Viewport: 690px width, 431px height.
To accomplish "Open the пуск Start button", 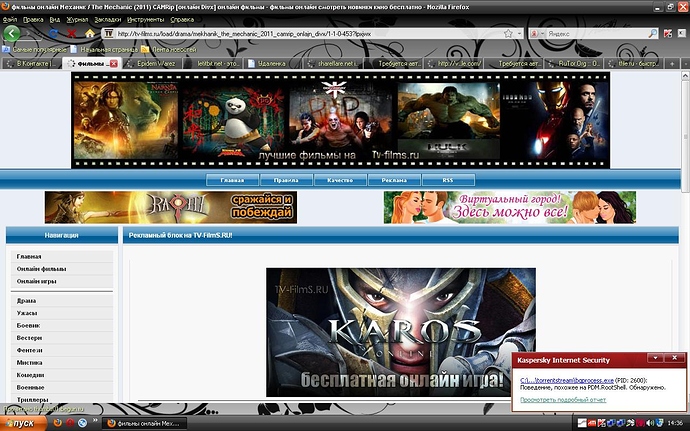I will click(x=23, y=423).
